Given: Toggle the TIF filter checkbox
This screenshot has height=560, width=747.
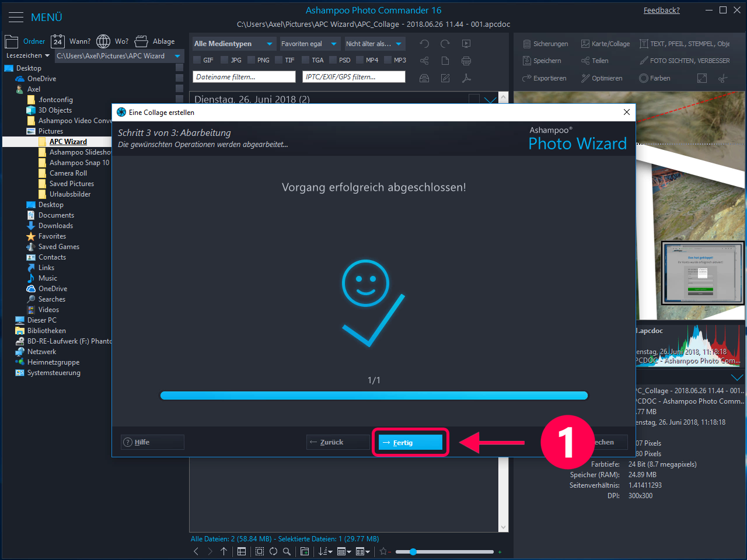Looking at the screenshot, I should pos(279,60).
